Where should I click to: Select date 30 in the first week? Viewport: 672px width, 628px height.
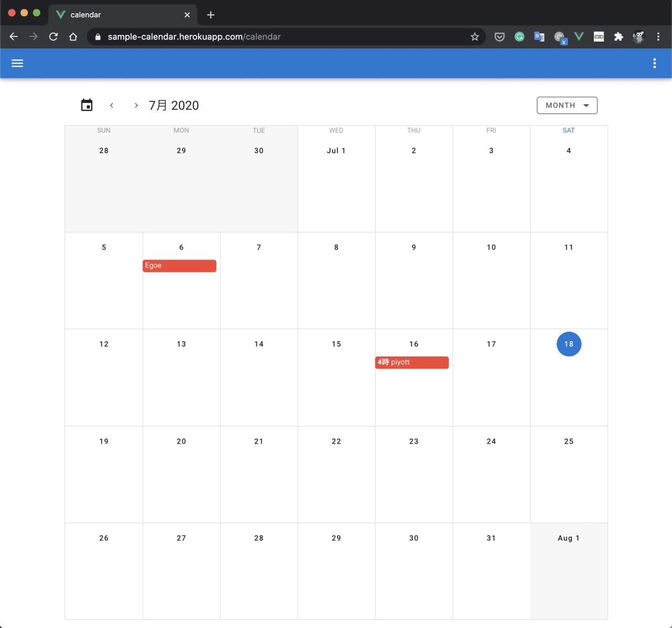[x=259, y=151]
